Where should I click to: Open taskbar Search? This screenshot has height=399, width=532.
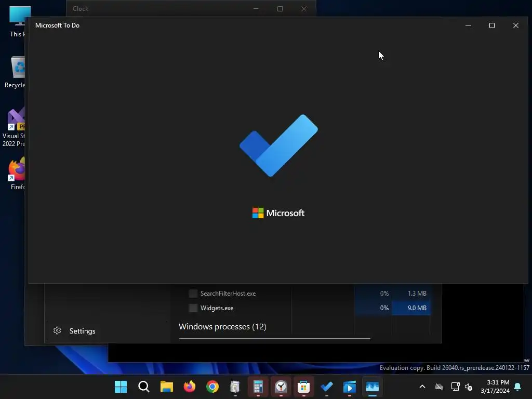144,387
